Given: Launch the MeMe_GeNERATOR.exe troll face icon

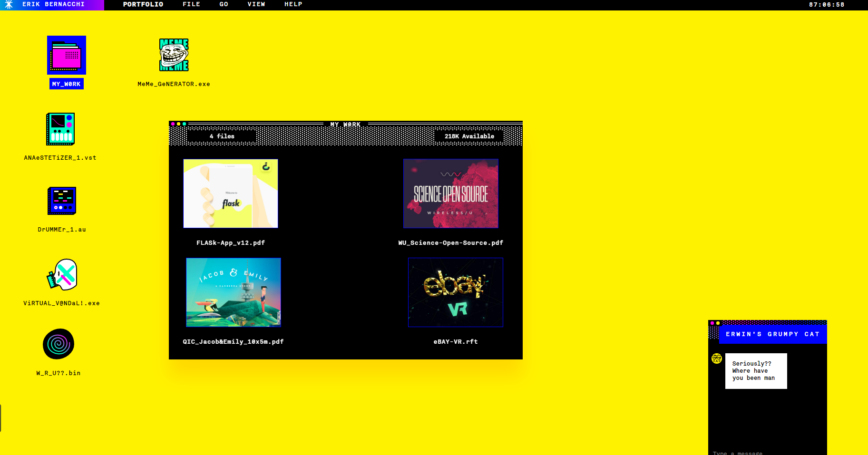Looking at the screenshot, I should point(174,55).
